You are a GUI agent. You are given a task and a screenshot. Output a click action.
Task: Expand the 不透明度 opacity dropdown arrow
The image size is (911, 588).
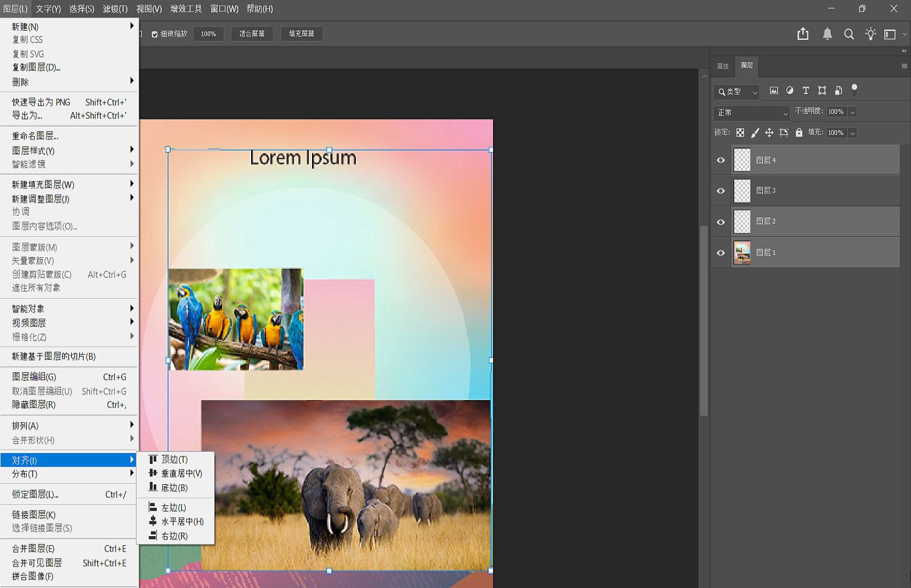tap(852, 112)
